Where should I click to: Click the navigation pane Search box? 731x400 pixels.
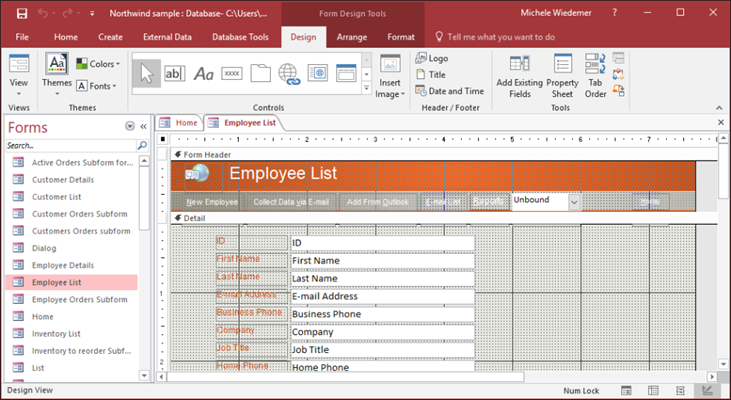(x=71, y=145)
